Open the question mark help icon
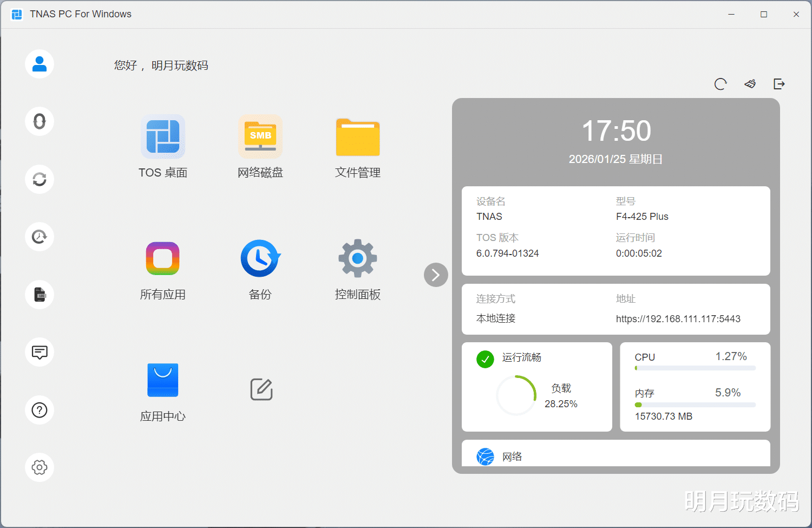Image resolution: width=812 pixels, height=528 pixels. [x=40, y=410]
